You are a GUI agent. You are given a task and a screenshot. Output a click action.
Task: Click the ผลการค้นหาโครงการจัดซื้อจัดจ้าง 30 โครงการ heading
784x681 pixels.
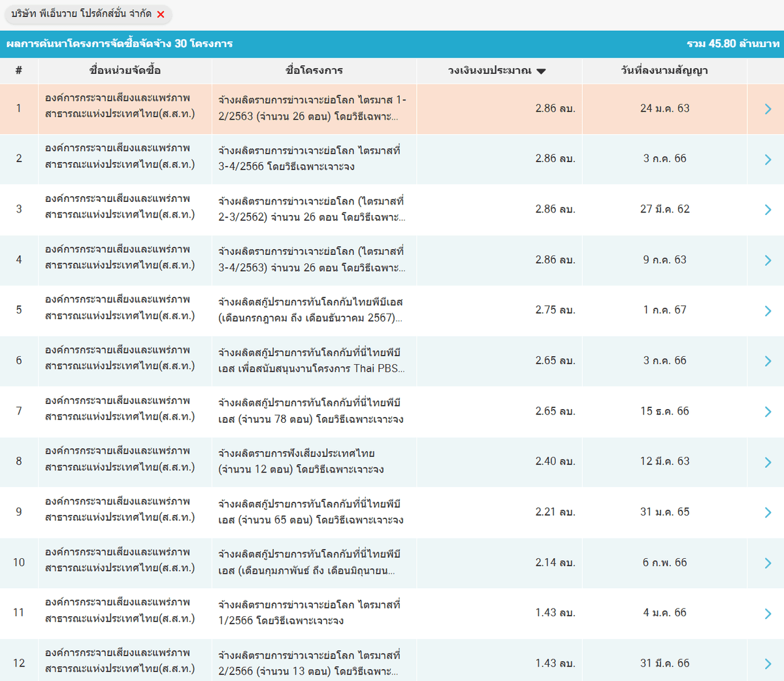[x=120, y=44]
